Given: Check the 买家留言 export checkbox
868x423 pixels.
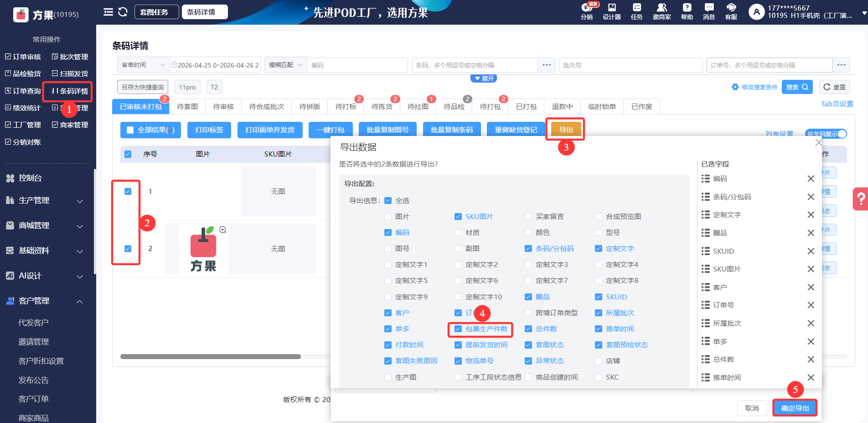Looking at the screenshot, I should (x=528, y=217).
